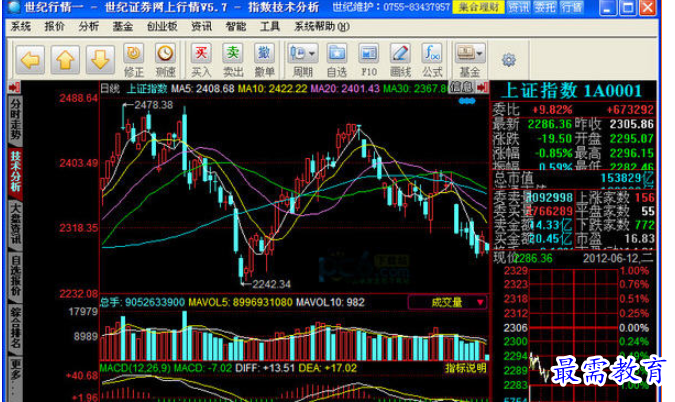Open the 创业板 menu

(162, 27)
